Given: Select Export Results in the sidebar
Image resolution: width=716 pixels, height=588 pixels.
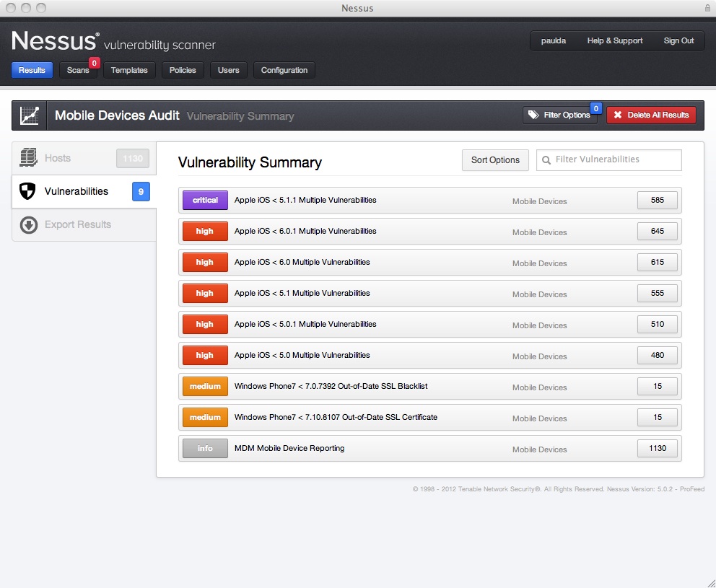Looking at the screenshot, I should (84, 224).
